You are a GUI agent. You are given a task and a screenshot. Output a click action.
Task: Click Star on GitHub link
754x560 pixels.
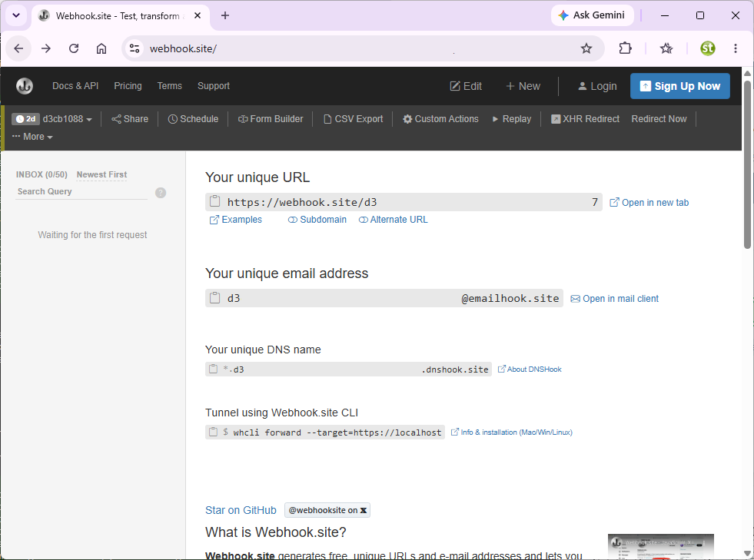241,510
